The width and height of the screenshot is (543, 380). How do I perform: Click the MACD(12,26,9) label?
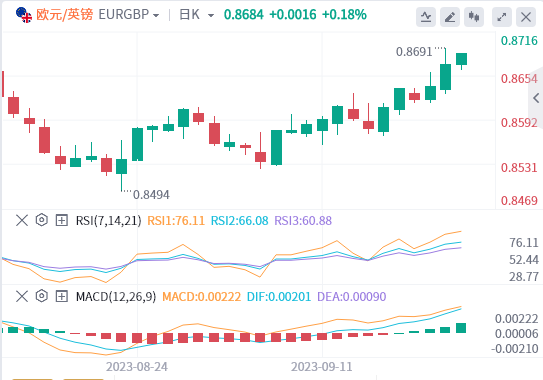coord(116,297)
